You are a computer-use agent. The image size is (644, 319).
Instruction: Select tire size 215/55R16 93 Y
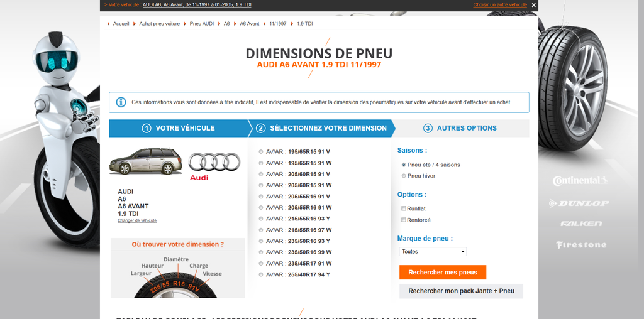[x=261, y=219]
